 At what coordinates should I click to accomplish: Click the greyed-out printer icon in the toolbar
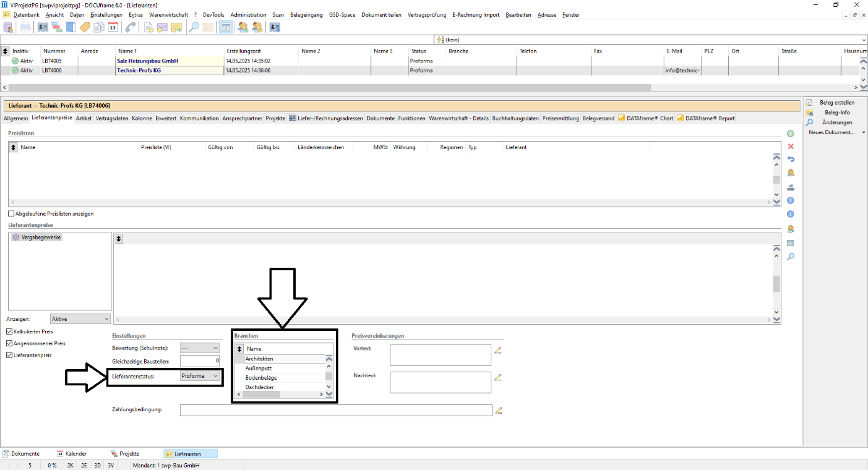coord(25,27)
